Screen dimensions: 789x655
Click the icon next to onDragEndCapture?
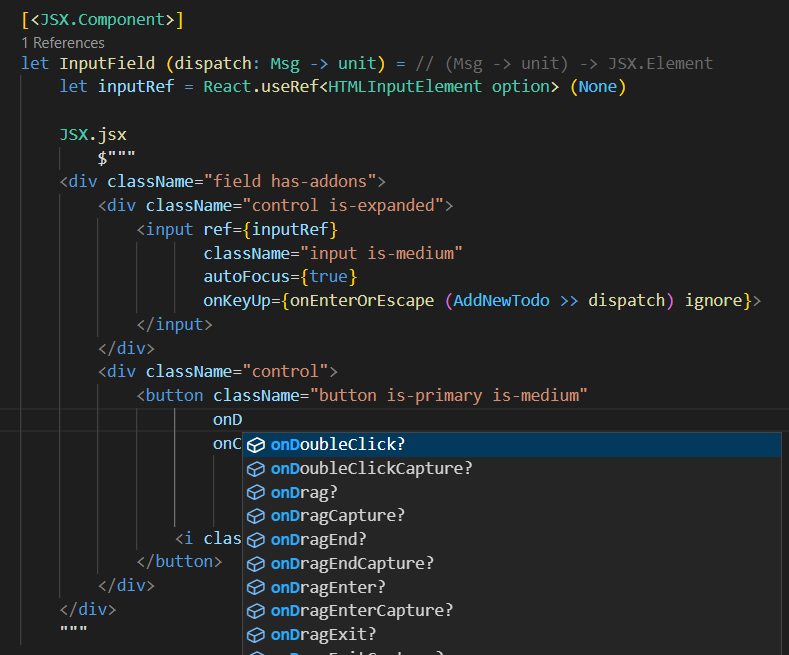256,563
